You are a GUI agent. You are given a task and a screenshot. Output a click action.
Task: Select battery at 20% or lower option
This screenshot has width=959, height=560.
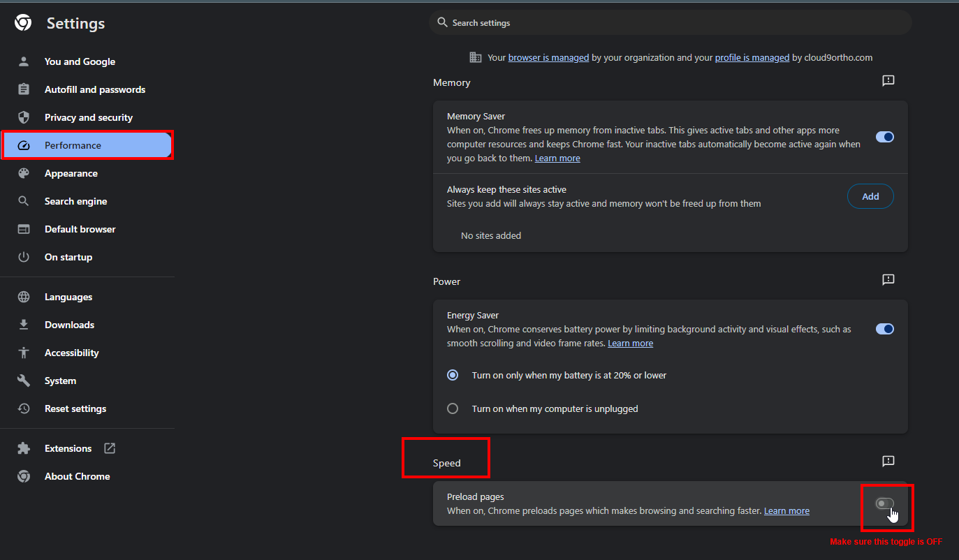click(x=453, y=375)
